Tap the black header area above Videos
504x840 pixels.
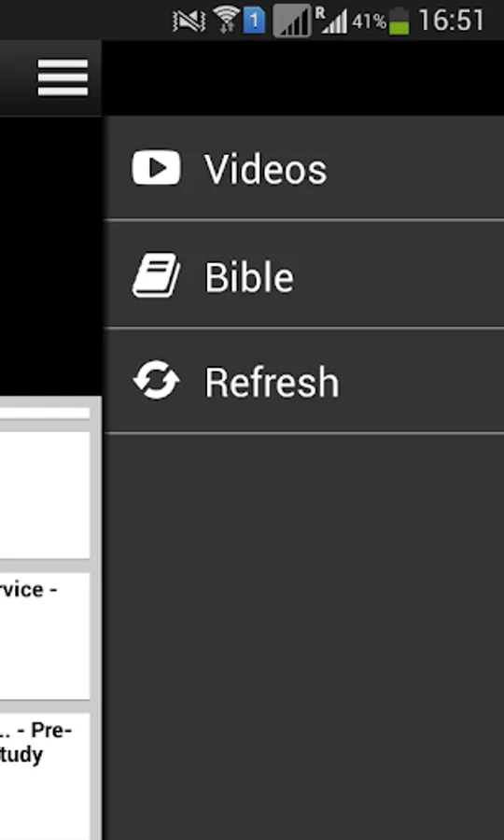tap(303, 77)
